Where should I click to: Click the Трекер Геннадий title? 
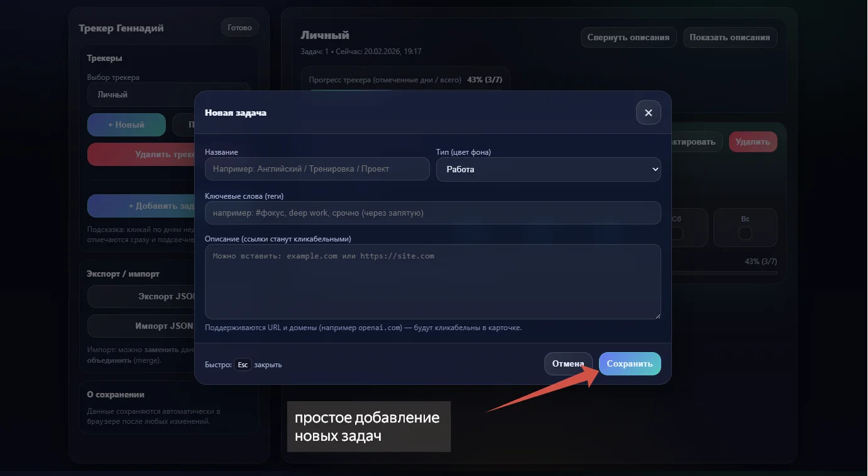[x=121, y=28]
